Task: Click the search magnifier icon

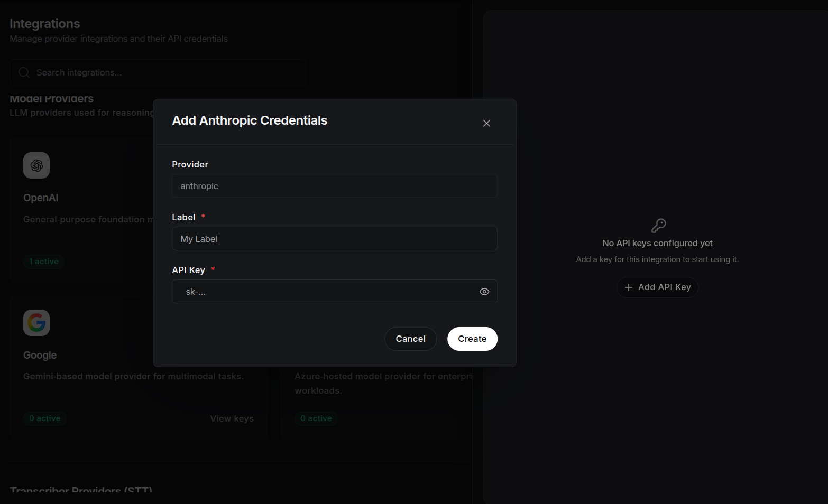Action: coord(24,72)
